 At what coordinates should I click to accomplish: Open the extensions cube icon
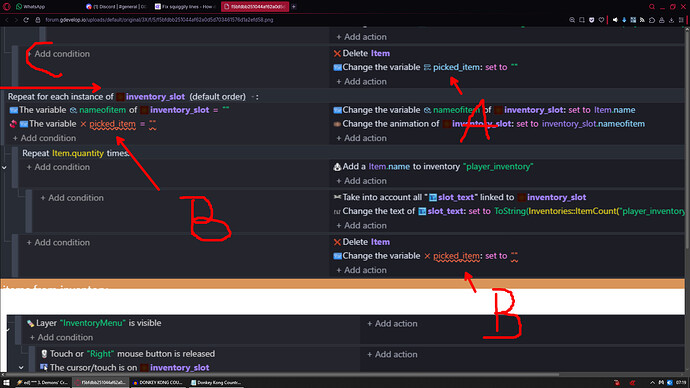pyautogui.click(x=652, y=20)
